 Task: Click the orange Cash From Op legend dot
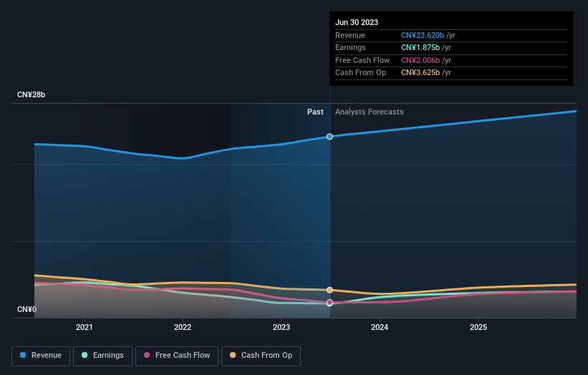(x=233, y=355)
